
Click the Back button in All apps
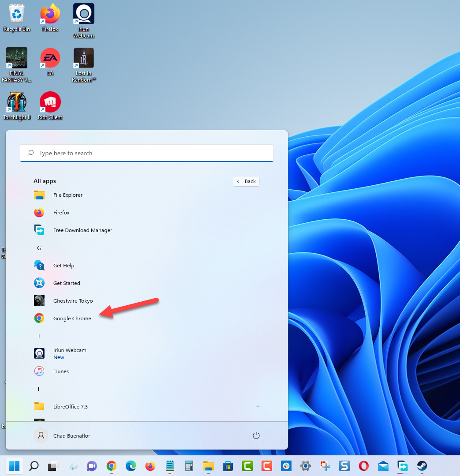point(246,181)
